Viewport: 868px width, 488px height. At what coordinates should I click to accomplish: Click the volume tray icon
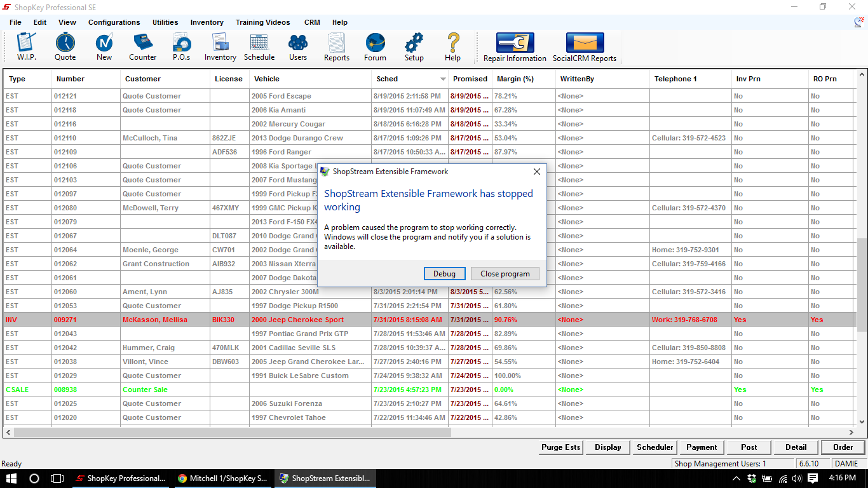point(797,478)
